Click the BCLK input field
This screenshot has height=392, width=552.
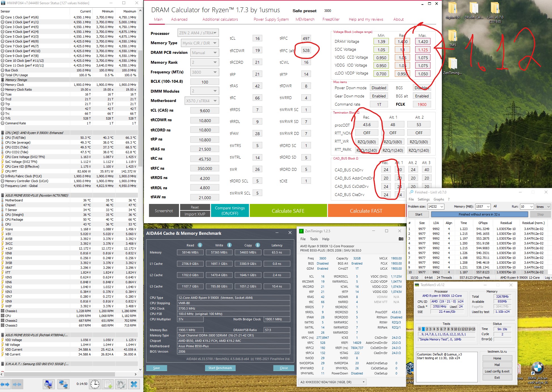coord(204,82)
